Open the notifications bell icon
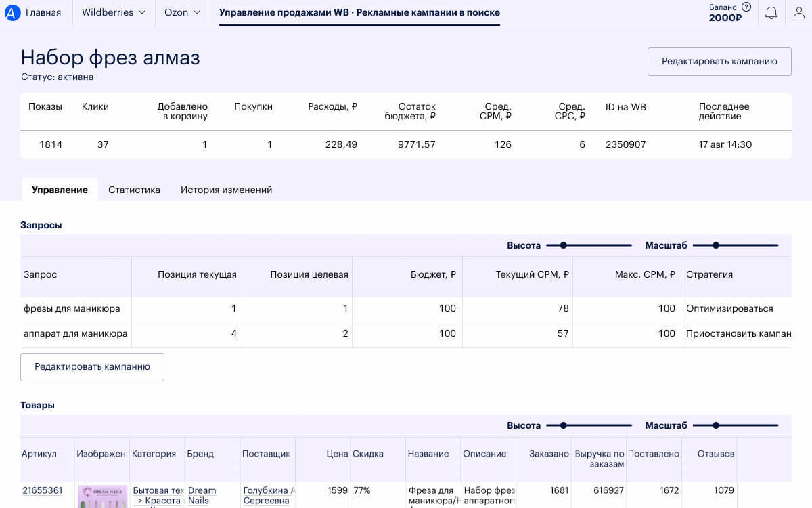The width and height of the screenshot is (812, 508). pyautogui.click(x=771, y=13)
